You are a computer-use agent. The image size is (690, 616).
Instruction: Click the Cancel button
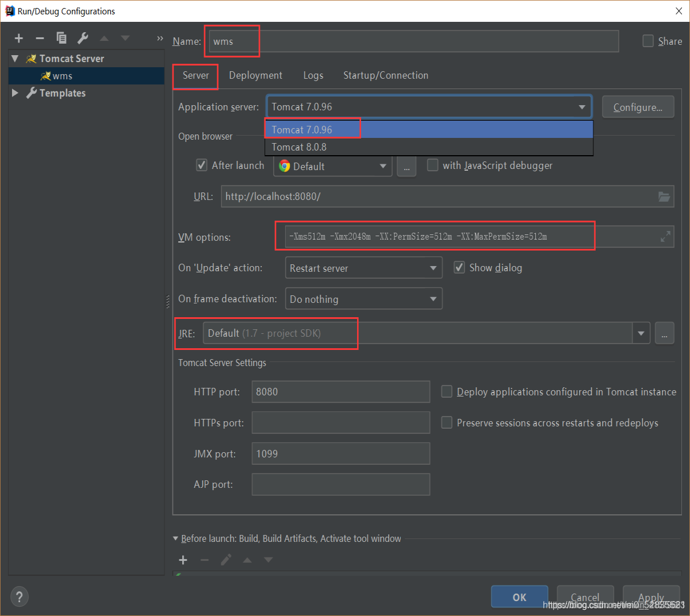(585, 597)
